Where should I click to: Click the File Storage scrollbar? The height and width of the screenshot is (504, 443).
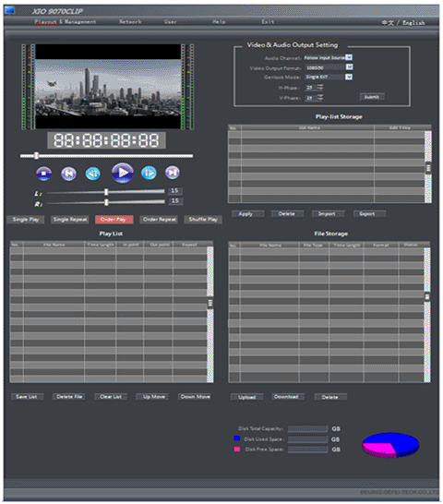click(427, 315)
